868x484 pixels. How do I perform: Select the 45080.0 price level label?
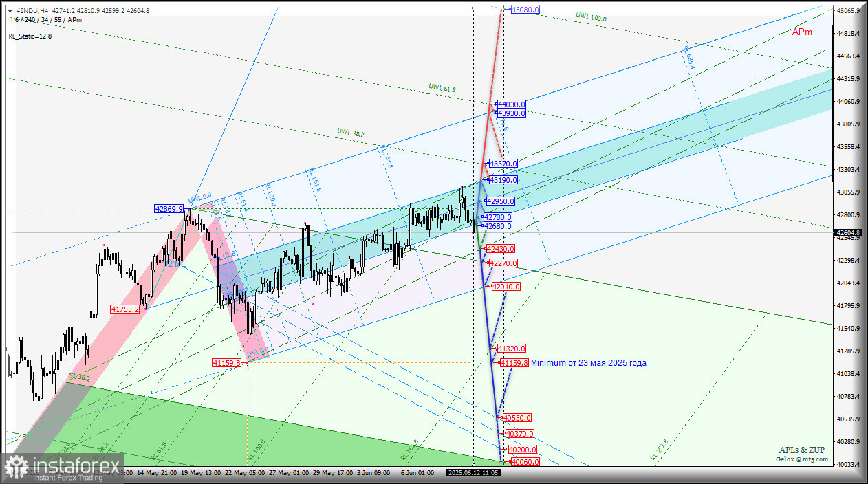tap(525, 10)
